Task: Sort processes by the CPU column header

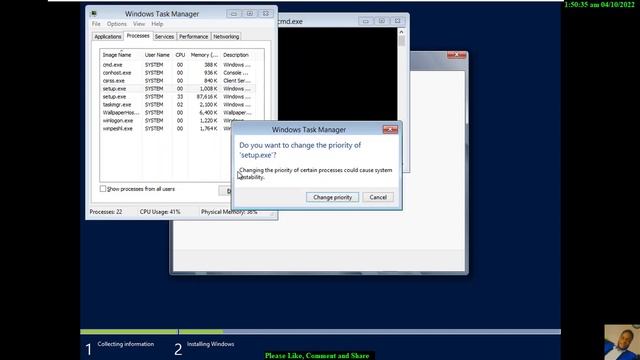Action: point(180,55)
